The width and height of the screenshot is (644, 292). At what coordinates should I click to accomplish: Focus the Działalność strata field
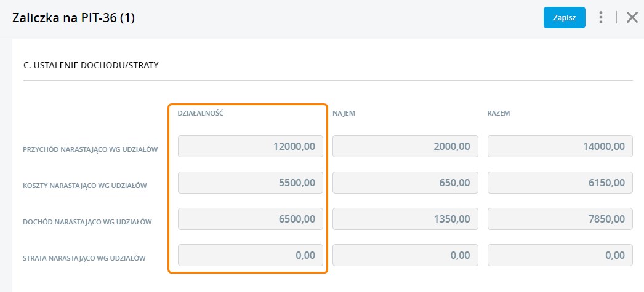click(250, 255)
